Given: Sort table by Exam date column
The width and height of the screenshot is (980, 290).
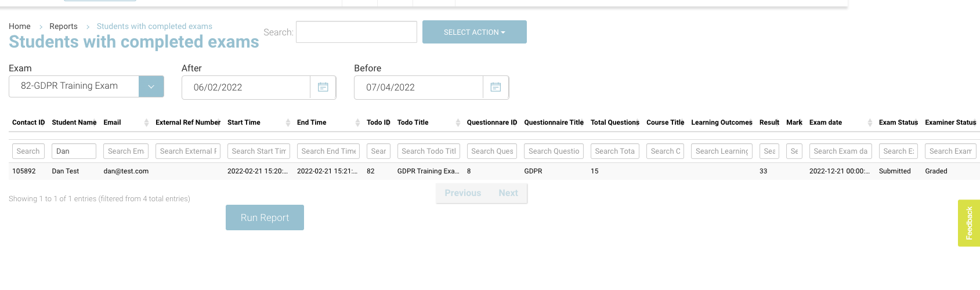Looking at the screenshot, I should click(870, 122).
